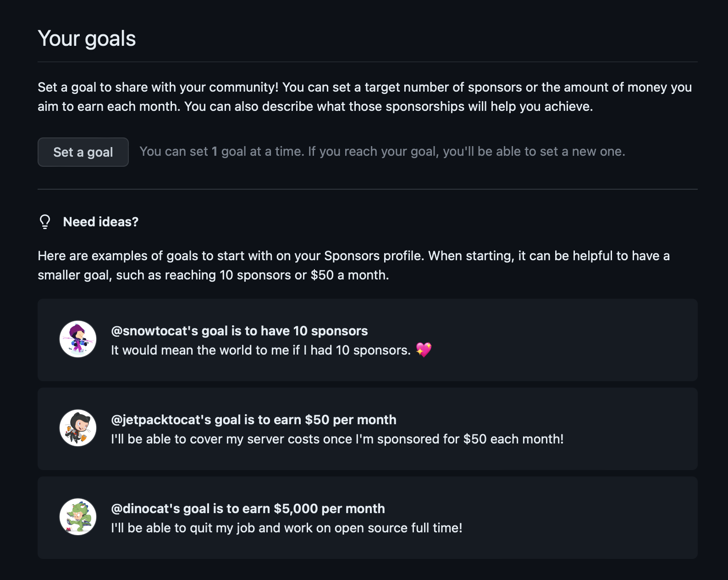Screen dimensions: 728x580
Task: Open dinocat's avatar image
Action: pyautogui.click(x=78, y=517)
